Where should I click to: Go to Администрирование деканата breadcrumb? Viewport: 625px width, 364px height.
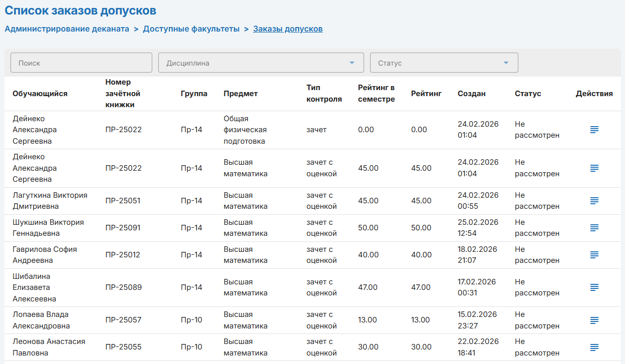tap(67, 29)
